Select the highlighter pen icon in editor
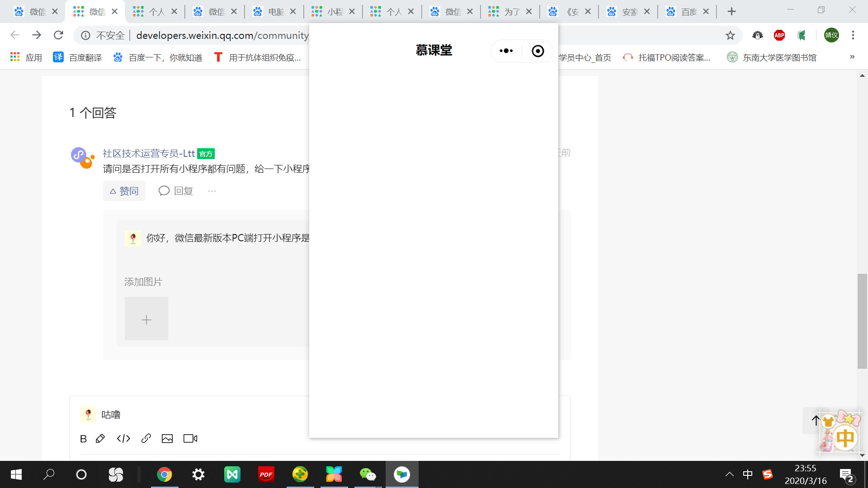The height and width of the screenshot is (488, 868). point(100,439)
